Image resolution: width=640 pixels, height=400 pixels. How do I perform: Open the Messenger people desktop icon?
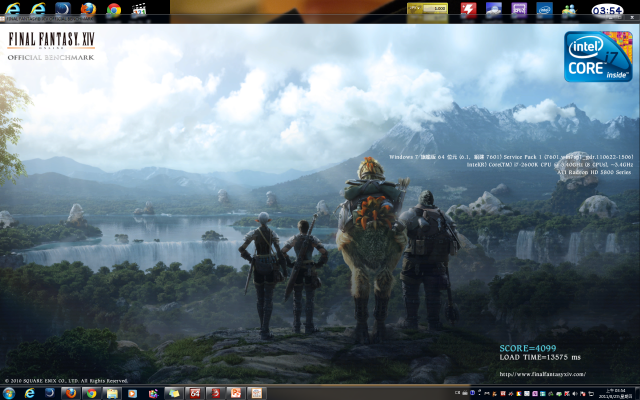(569, 10)
